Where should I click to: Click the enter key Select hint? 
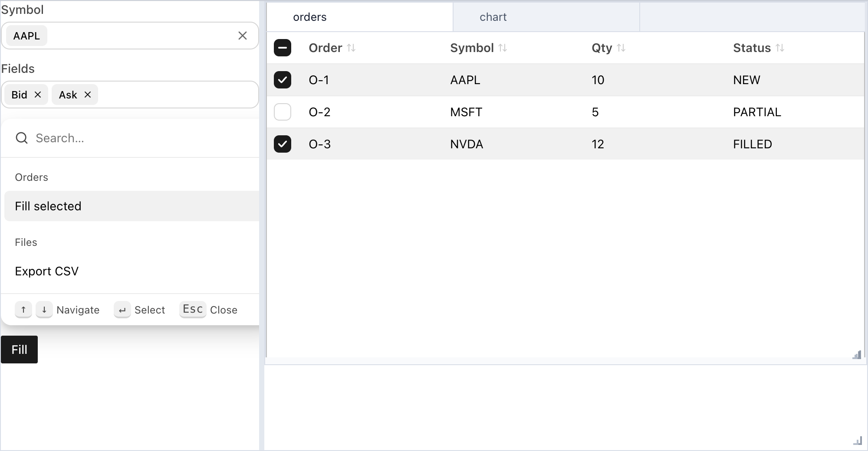pos(122,310)
